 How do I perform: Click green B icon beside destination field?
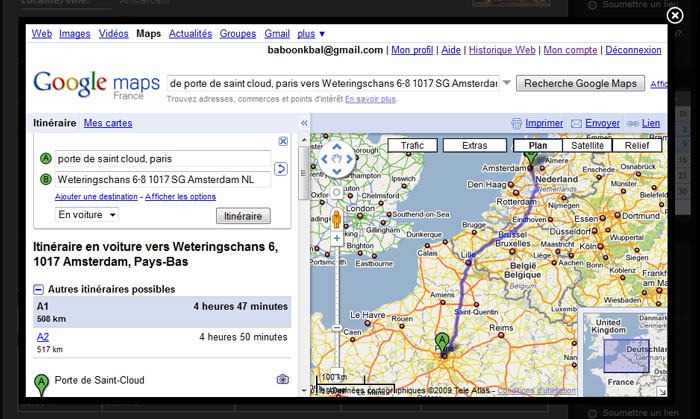[x=46, y=179]
